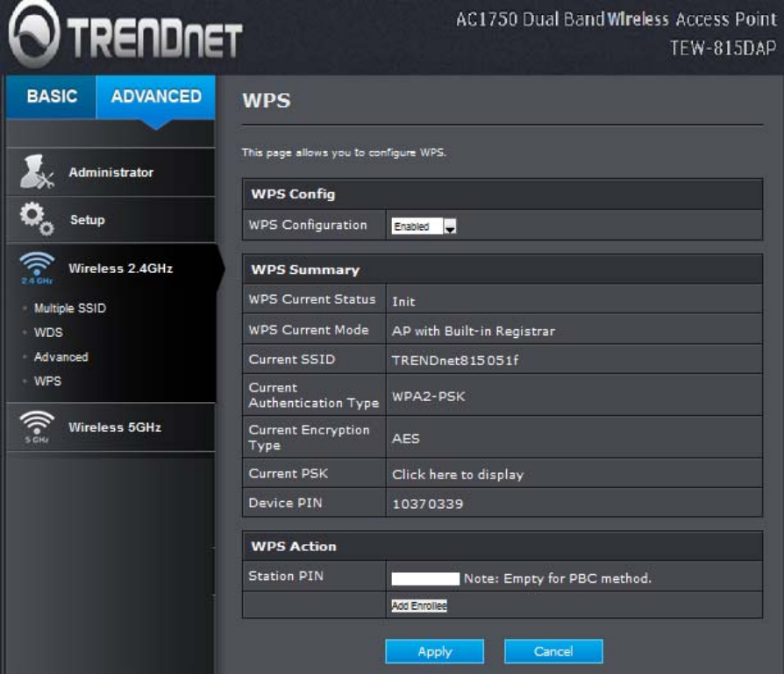Click into the Station PIN field
Image resolution: width=784 pixels, height=674 pixels.
(425, 579)
